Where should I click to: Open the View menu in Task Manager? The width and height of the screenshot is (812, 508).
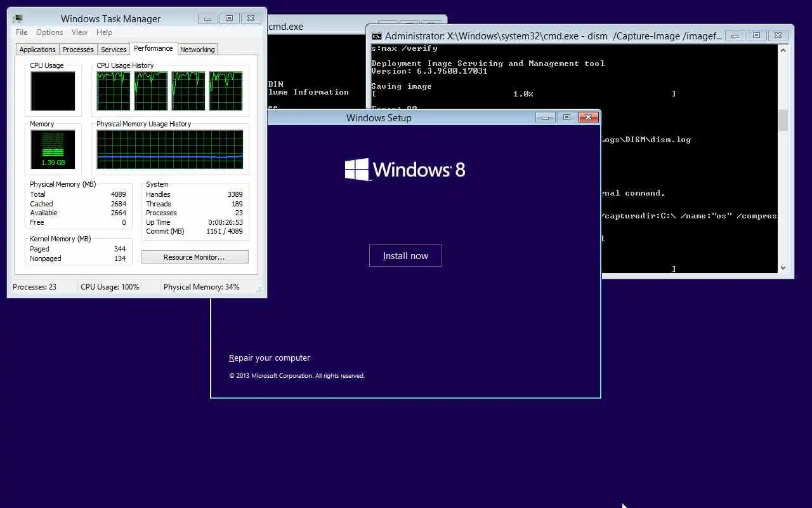[79, 32]
